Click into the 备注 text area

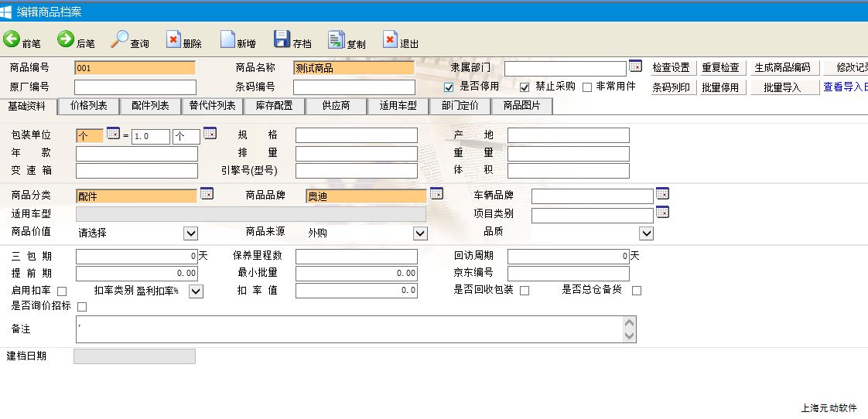348,329
